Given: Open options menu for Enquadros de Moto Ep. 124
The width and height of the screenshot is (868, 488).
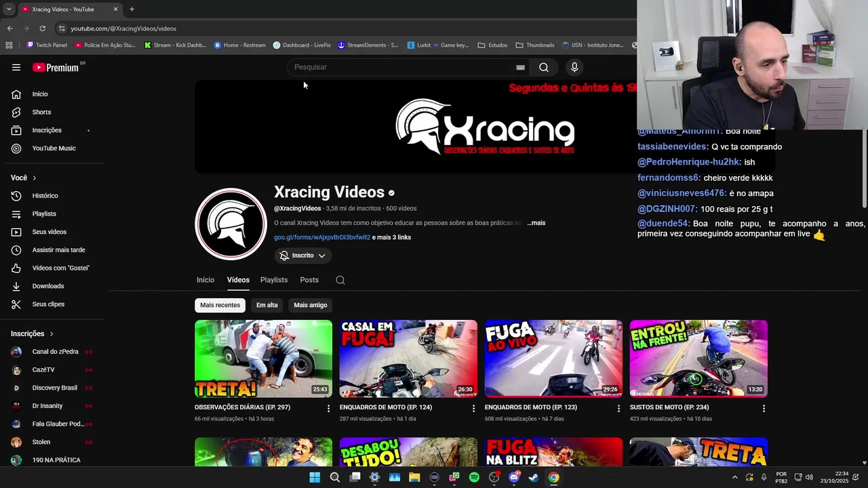Looking at the screenshot, I should (473, 408).
